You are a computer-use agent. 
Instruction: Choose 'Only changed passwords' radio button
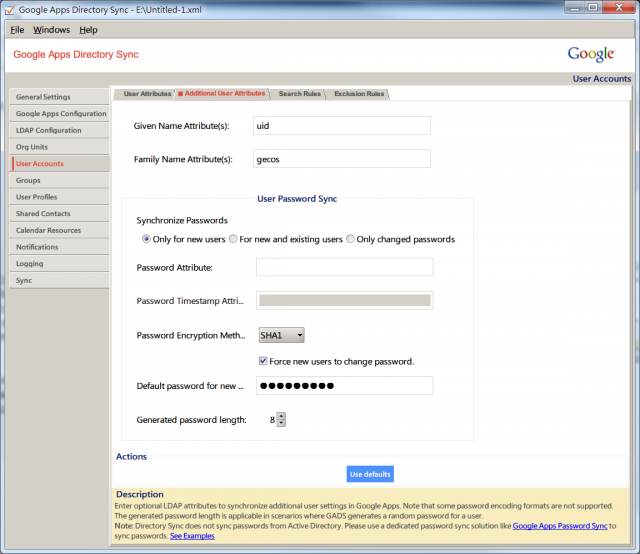pyautogui.click(x=350, y=239)
